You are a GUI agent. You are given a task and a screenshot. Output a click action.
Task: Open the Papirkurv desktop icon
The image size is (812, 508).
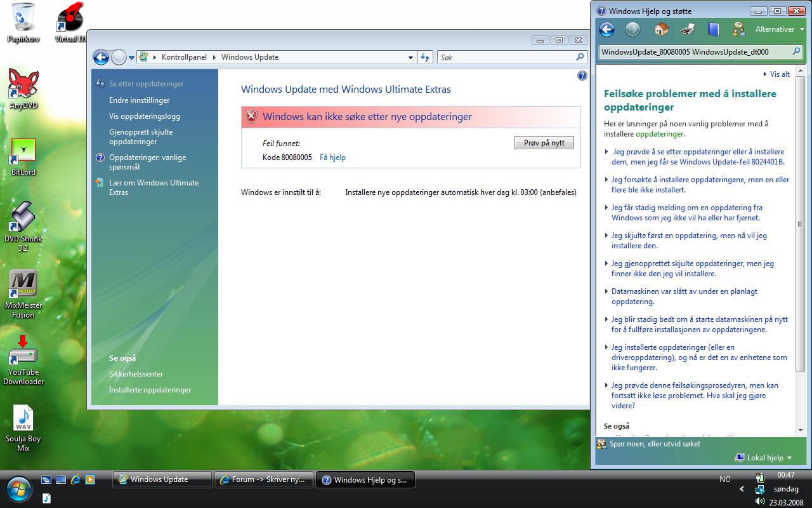(23, 23)
